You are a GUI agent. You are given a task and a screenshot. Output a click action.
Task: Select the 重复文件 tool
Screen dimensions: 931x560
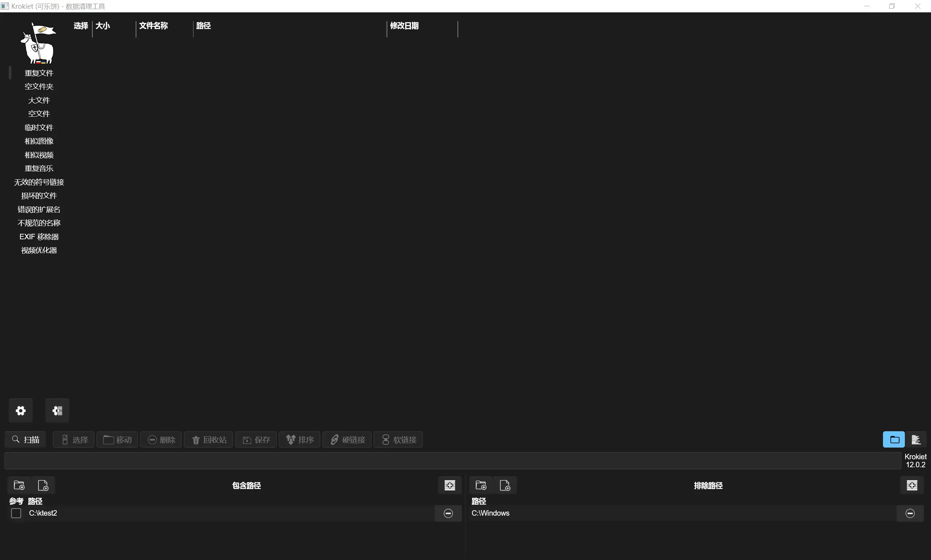(x=39, y=73)
